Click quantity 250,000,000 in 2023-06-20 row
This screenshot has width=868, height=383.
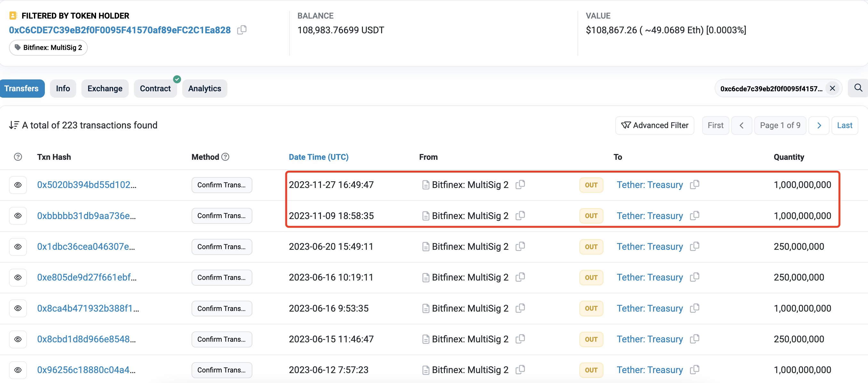coord(798,247)
